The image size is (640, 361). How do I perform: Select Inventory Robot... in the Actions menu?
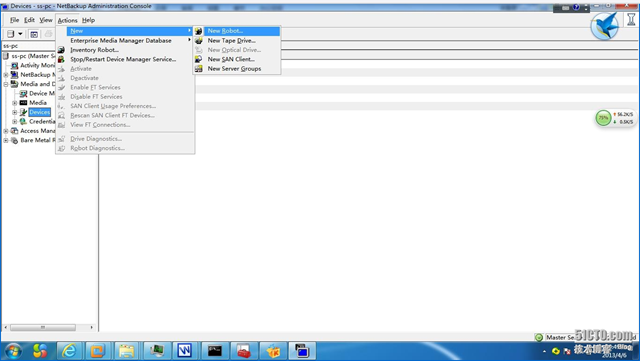coord(125,50)
